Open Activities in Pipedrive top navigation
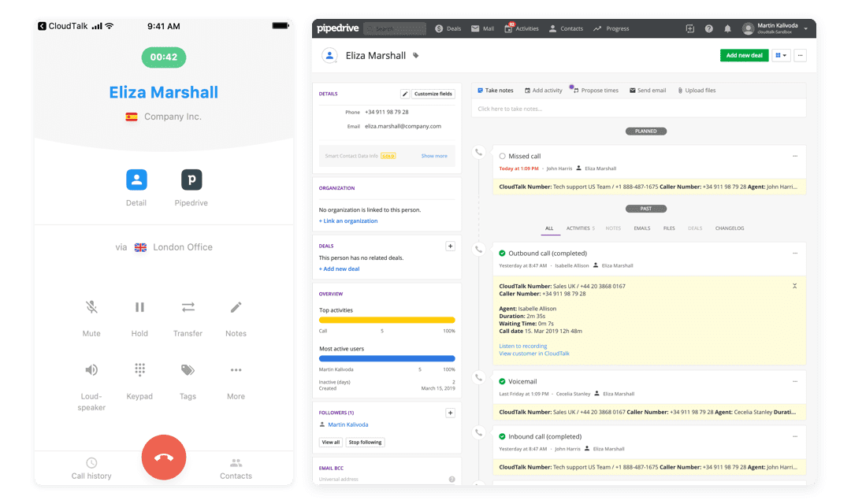 (x=521, y=29)
